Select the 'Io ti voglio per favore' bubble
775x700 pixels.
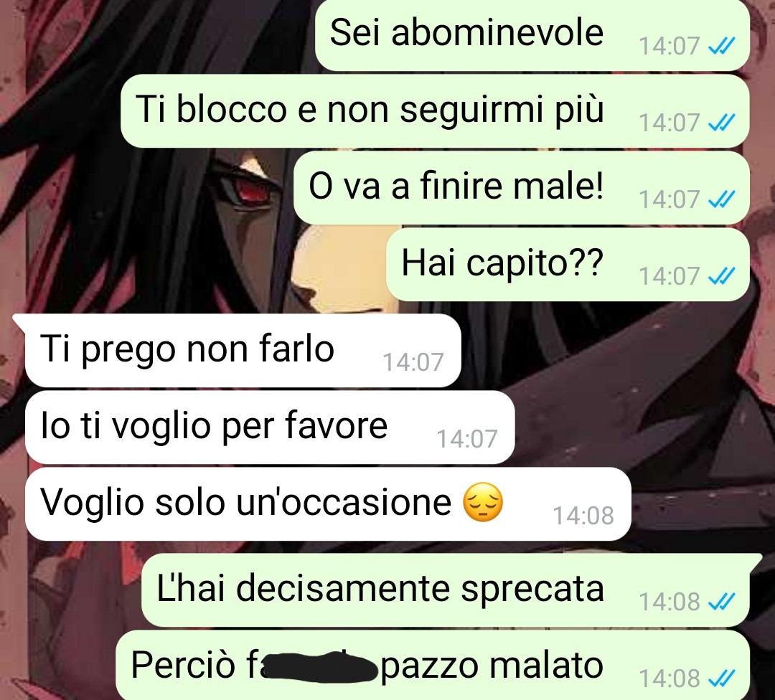[270, 427]
